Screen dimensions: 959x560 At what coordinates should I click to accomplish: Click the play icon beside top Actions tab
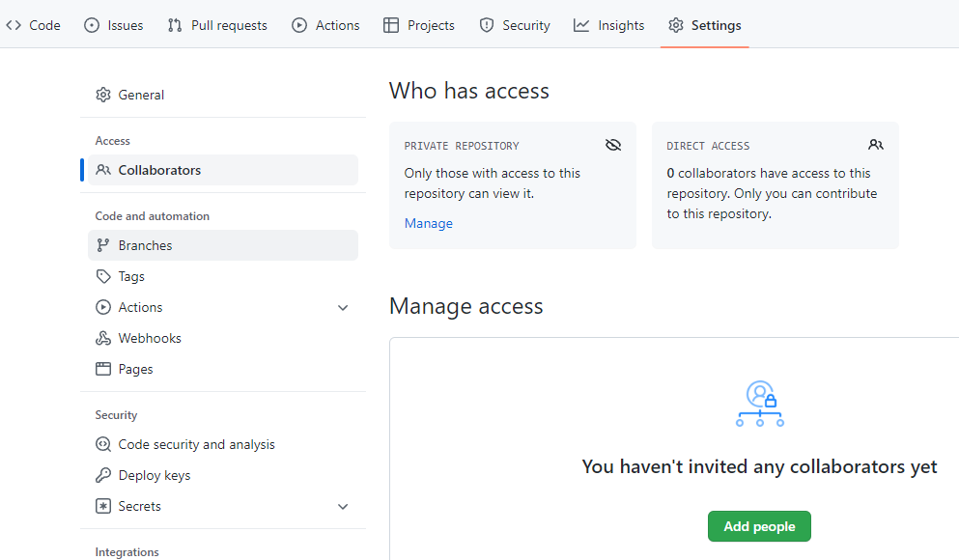point(299,25)
